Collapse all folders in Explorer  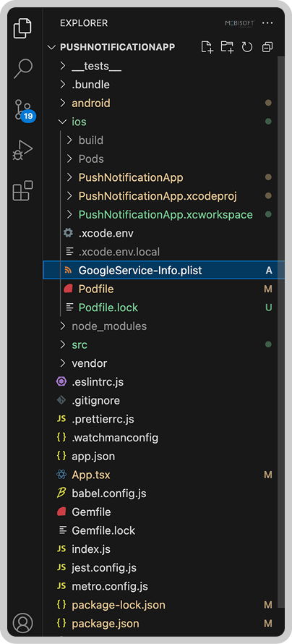[x=267, y=47]
